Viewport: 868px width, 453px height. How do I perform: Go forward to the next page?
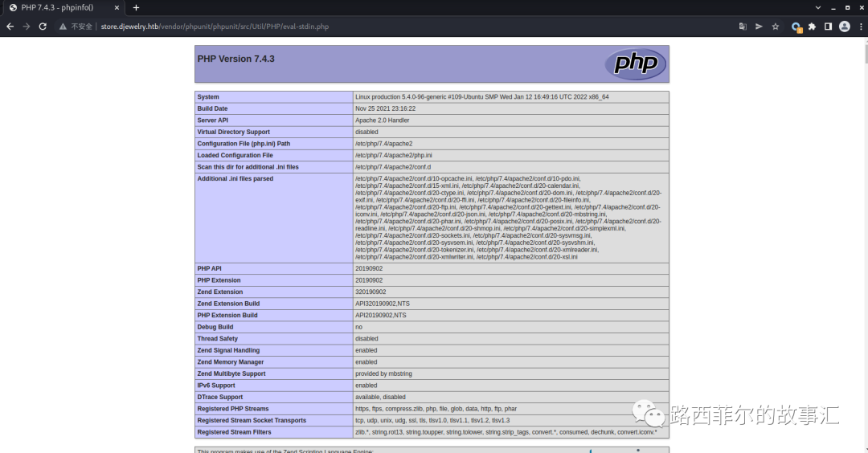pos(26,26)
